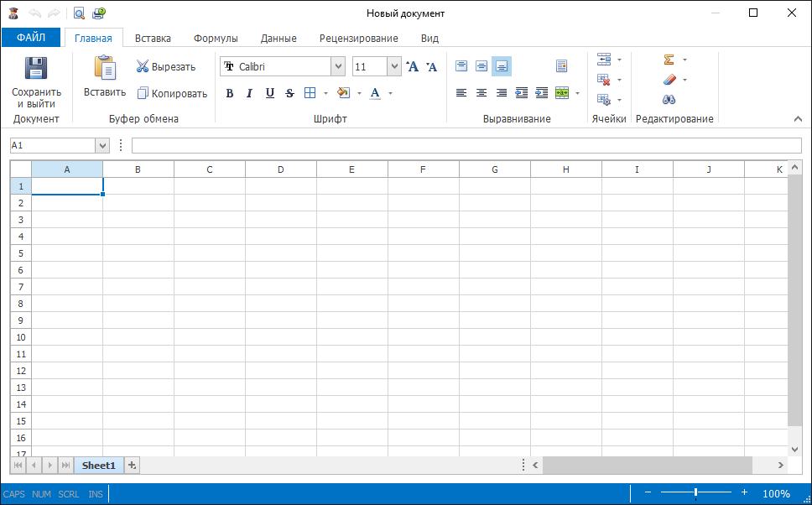The image size is (812, 505).
Task: Expand the fill color dropdown arrow
Action: click(x=359, y=93)
